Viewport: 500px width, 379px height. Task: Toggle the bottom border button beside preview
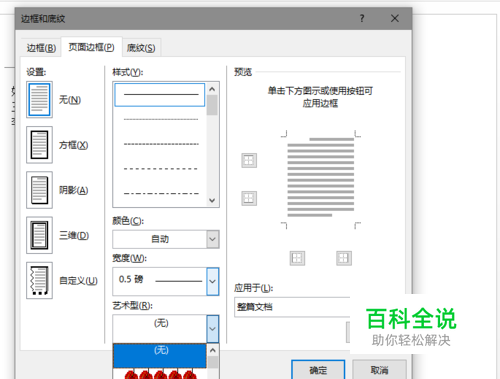pos(249,198)
